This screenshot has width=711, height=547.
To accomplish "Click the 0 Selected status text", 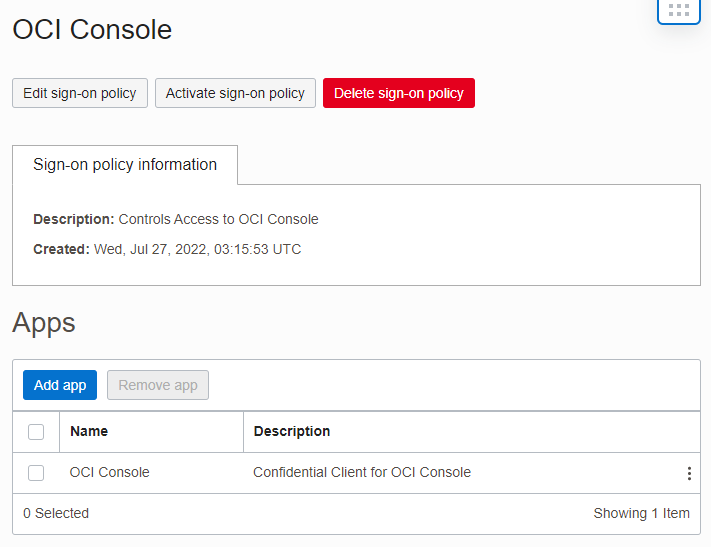I will (56, 513).
